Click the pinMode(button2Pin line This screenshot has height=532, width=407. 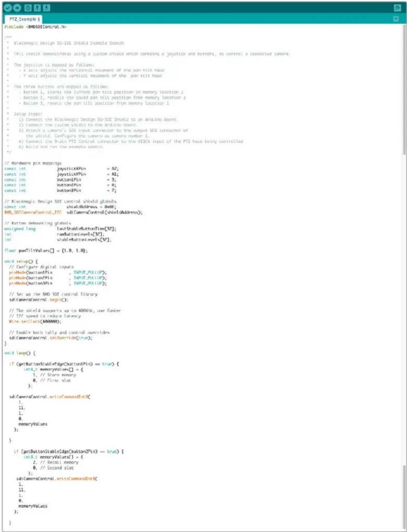[58, 278]
